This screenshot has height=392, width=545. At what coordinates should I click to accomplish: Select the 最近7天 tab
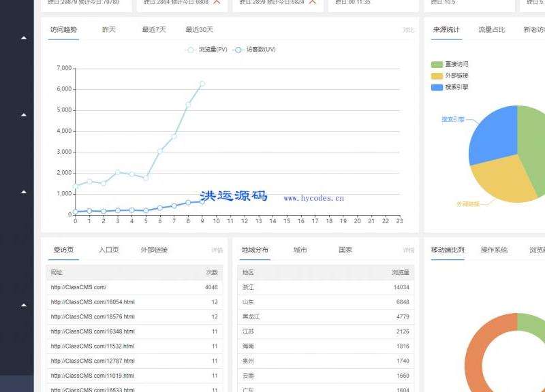(x=154, y=30)
